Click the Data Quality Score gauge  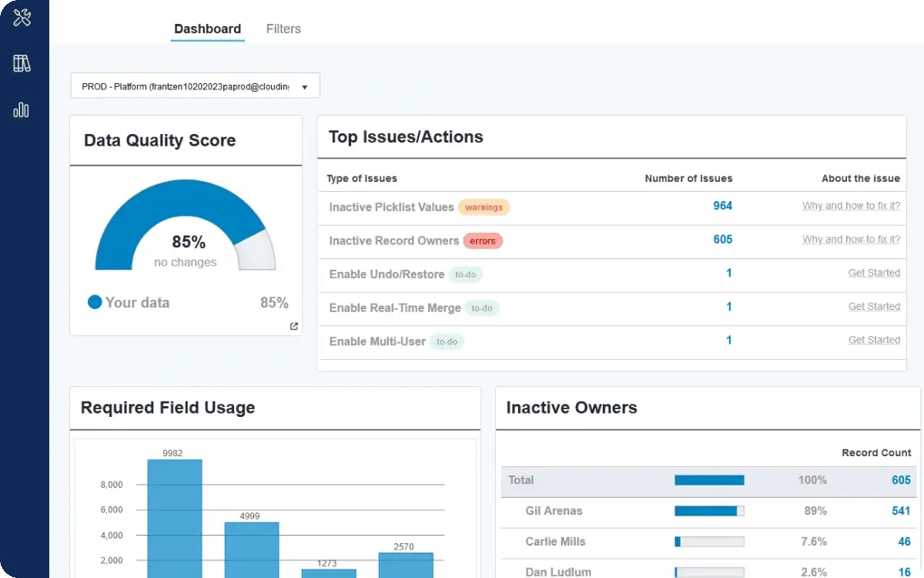tap(186, 225)
